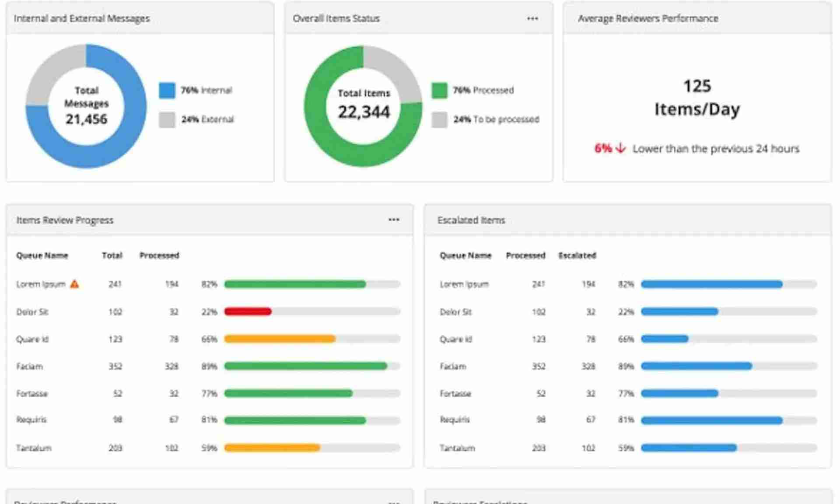This screenshot has width=840, height=504.
Task: Click the red Dolor Sit progress bar
Action: pos(248,311)
